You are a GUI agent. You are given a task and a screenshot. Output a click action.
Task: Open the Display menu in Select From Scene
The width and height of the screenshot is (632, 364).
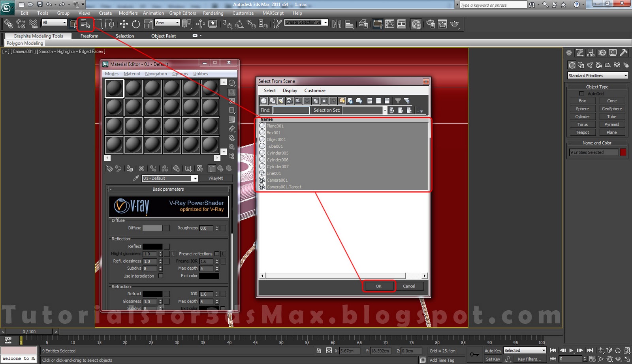(x=290, y=90)
